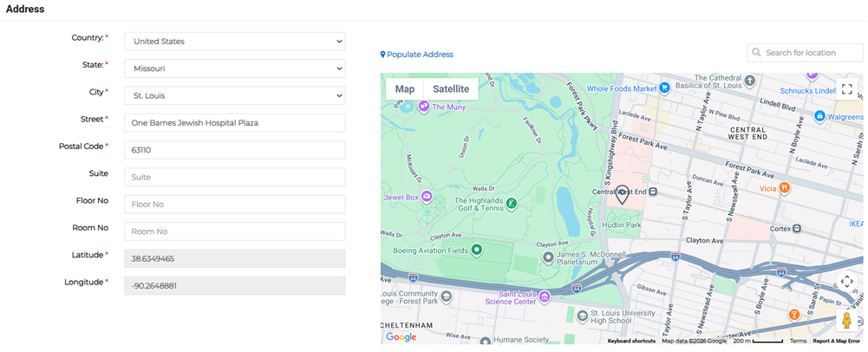Select the Room No input field
868x352 pixels.
235,231
